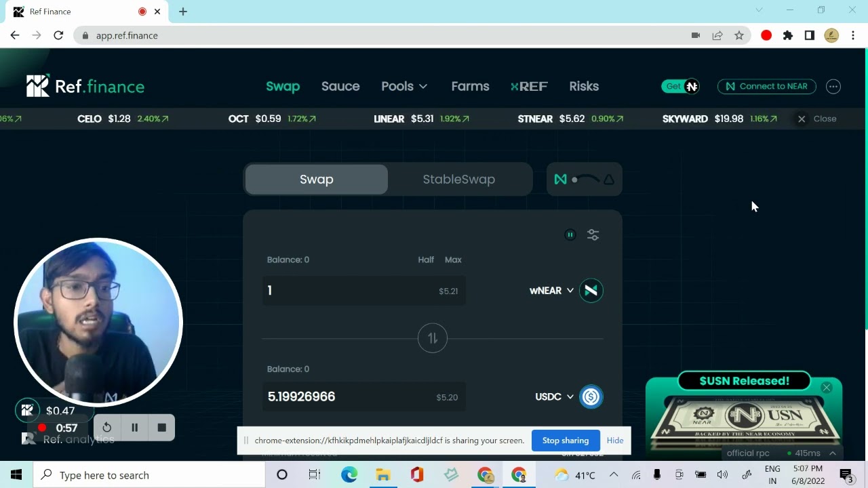The width and height of the screenshot is (868, 488).
Task: Click the wNEAR amount input field
Action: point(363,290)
